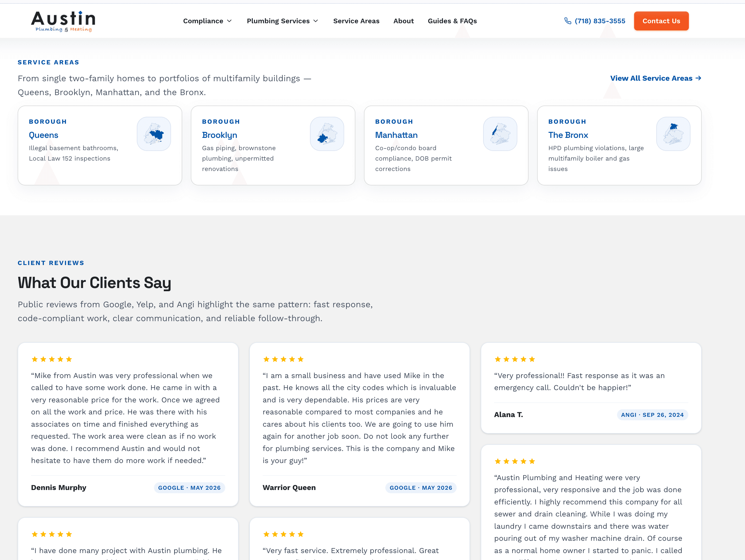Open the Queens borough heading

(44, 135)
